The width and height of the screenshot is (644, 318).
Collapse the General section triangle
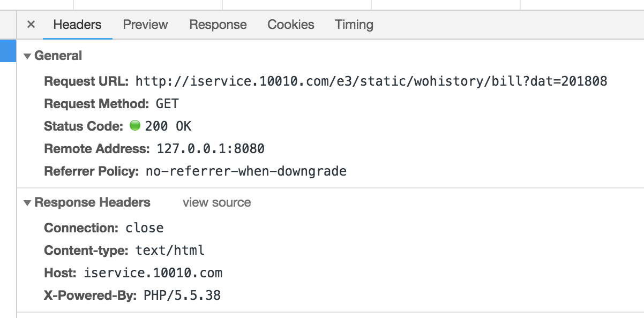point(27,56)
